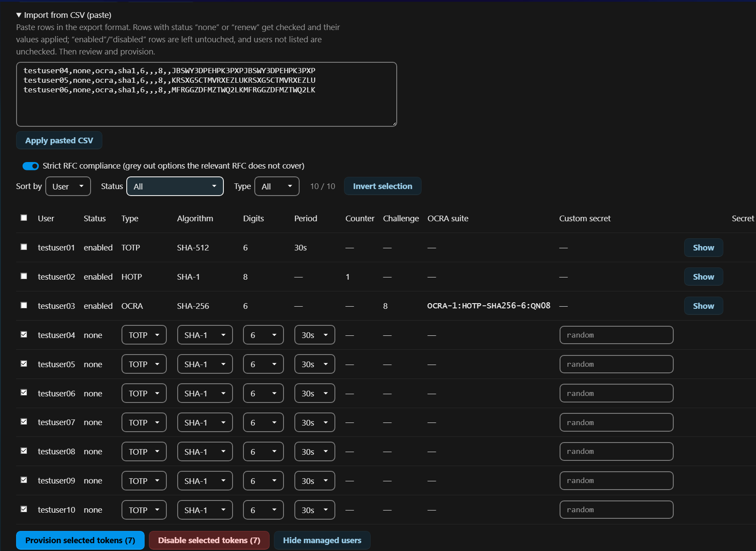Click the custom secret field for testuser06
The image size is (756, 551).
click(x=617, y=393)
